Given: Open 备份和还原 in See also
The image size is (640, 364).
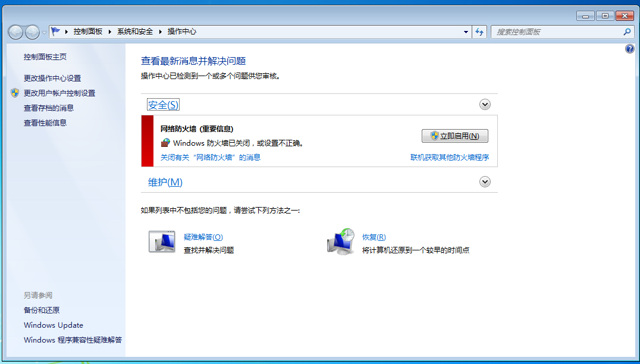Looking at the screenshot, I should pos(42,310).
